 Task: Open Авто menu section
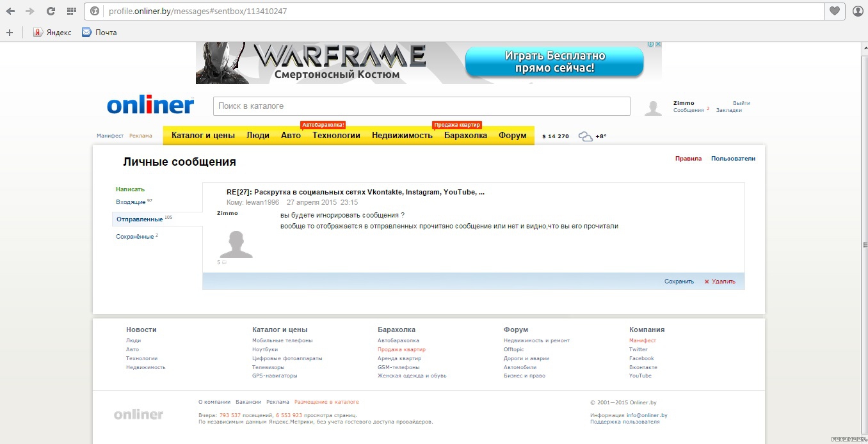pos(291,136)
